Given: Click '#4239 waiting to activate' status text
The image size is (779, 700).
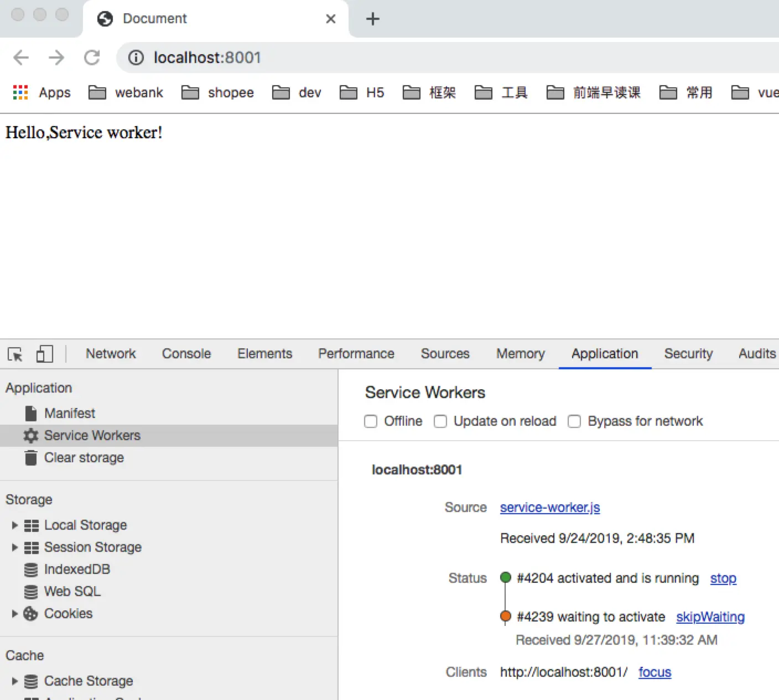Looking at the screenshot, I should click(591, 617).
